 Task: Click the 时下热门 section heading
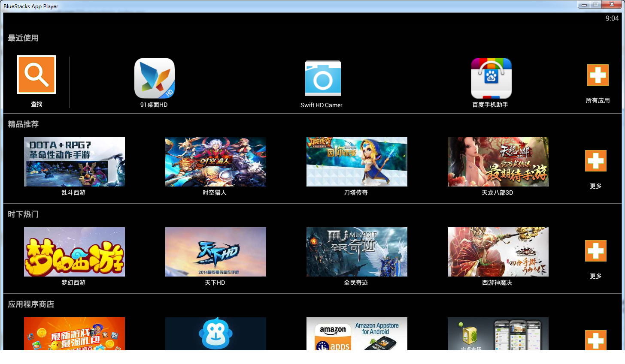point(23,214)
